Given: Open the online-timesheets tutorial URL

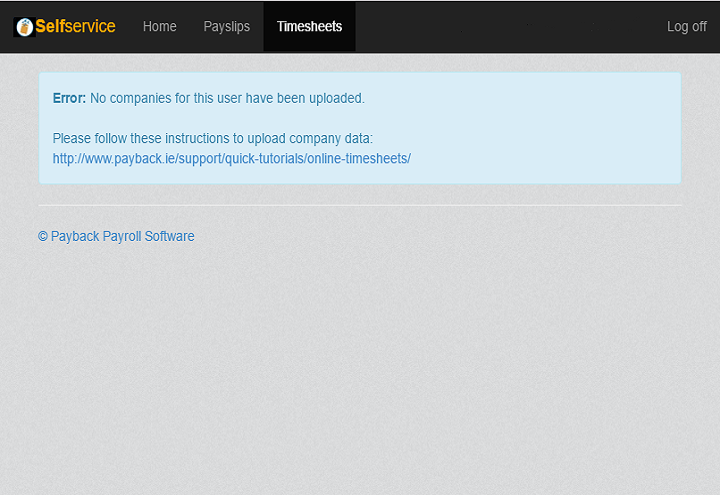Looking at the screenshot, I should click(231, 158).
